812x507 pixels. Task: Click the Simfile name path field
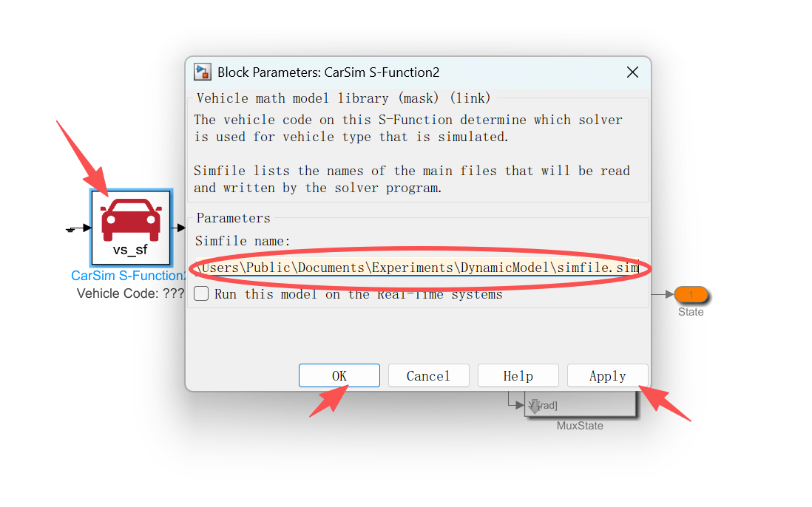[x=417, y=267]
